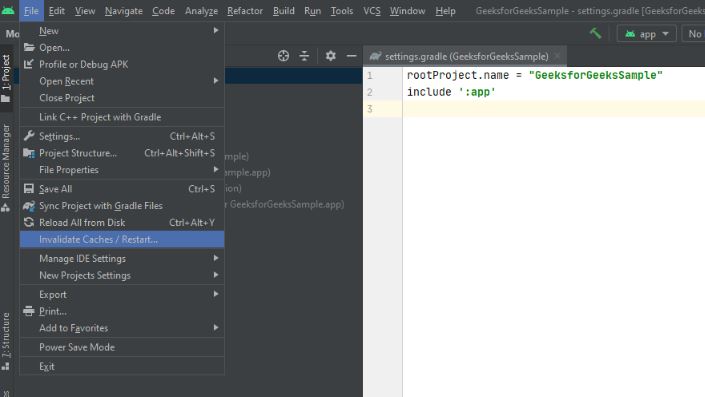Screen dimensions: 705x397
Task: Open the Tools menu
Action: 342,10
